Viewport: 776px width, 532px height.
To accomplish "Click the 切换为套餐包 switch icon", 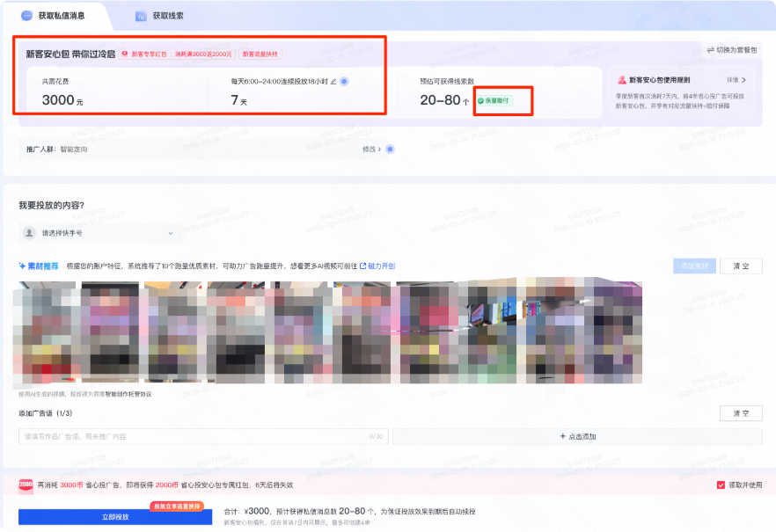I will [x=711, y=50].
